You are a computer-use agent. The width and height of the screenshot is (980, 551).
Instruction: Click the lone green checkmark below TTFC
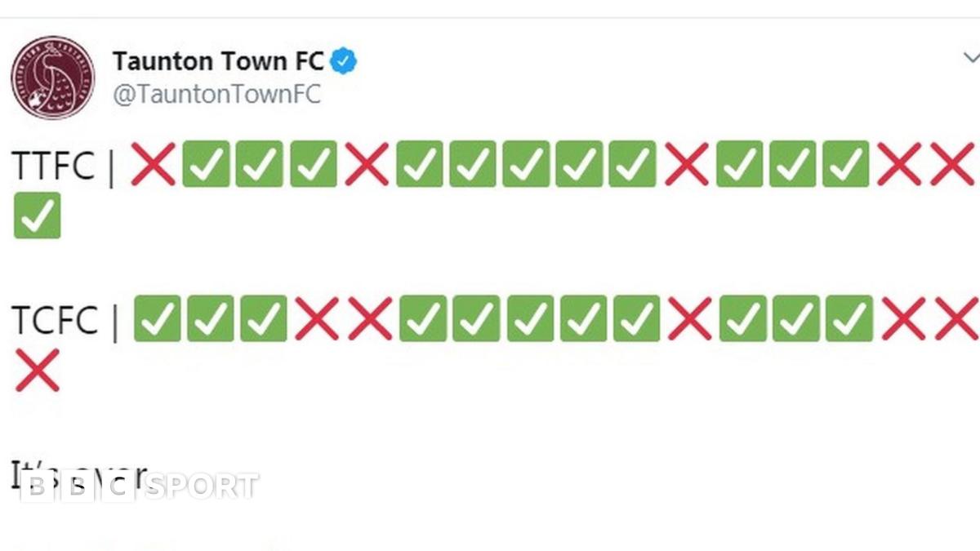38,216
